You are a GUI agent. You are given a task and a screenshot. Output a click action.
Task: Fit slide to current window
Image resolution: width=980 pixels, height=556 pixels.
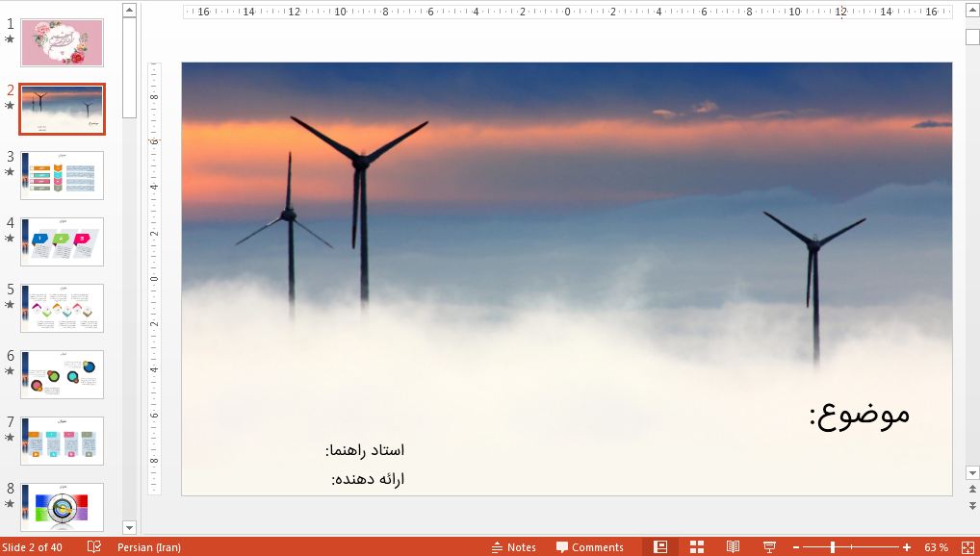click(x=967, y=546)
